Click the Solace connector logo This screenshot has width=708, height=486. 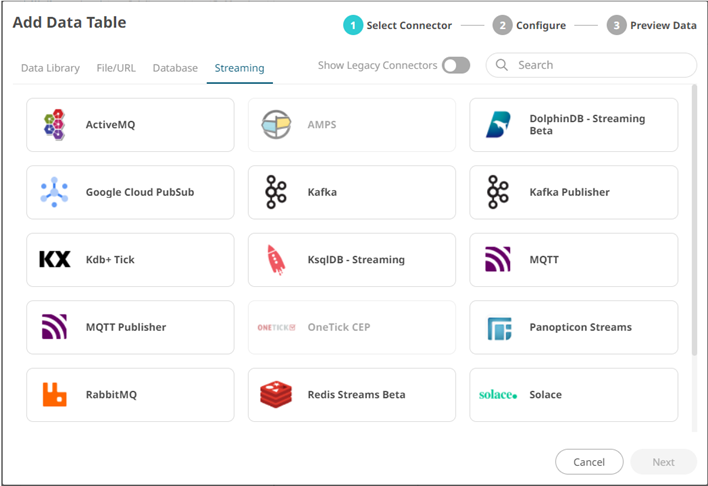[x=498, y=395]
